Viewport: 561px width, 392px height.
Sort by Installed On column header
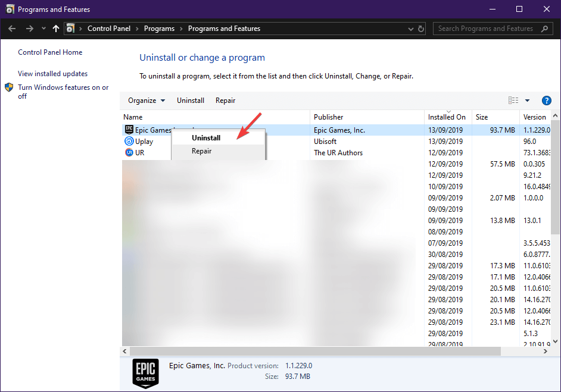pyautogui.click(x=447, y=117)
